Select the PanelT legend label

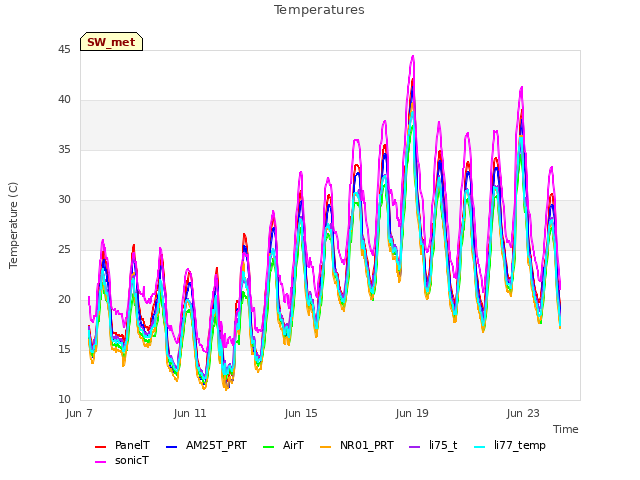(x=132, y=445)
